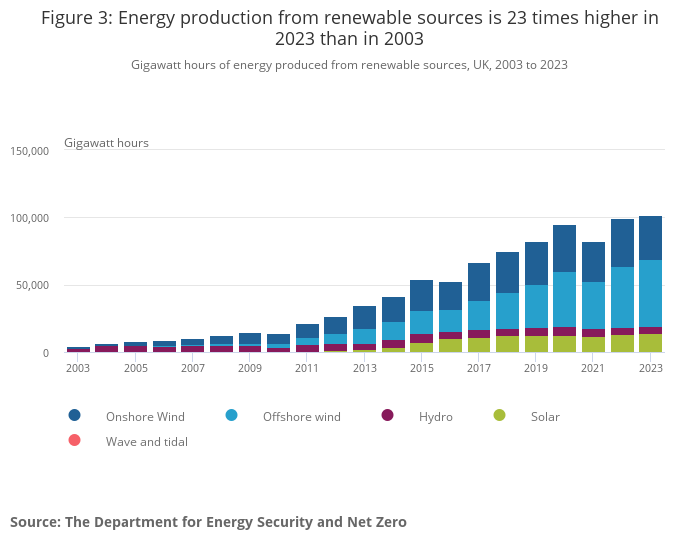Screen dimensions: 700x549
Task: Click the Source: Department for Energy Security text
Action: 208,521
